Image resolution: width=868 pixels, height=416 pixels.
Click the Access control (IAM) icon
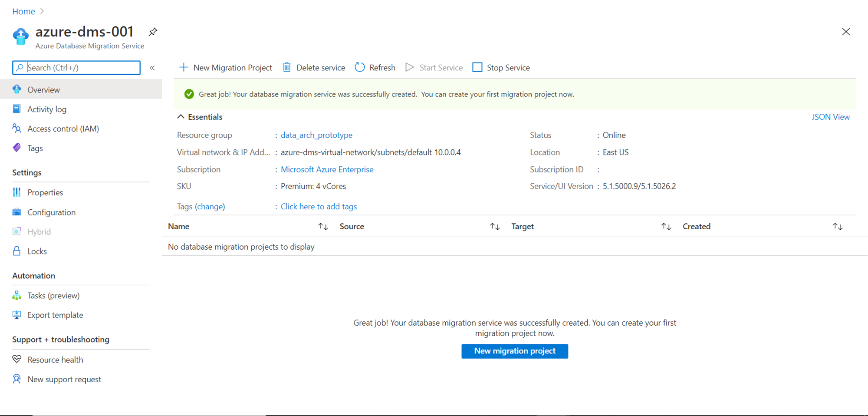[x=17, y=128]
